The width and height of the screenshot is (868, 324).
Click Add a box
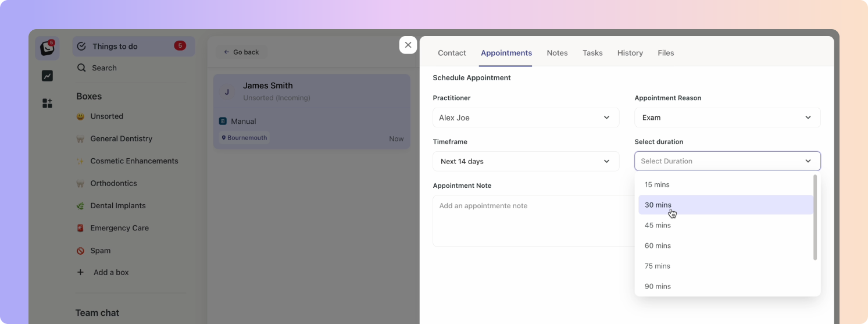tap(111, 272)
